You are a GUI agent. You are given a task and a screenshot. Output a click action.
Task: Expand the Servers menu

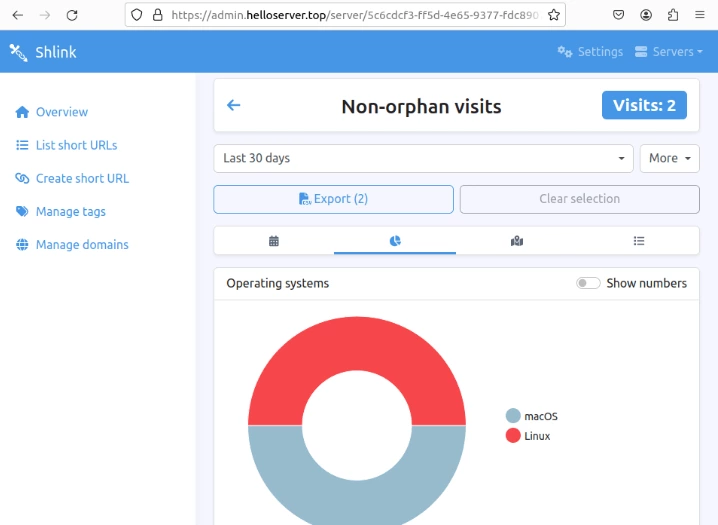click(x=669, y=52)
